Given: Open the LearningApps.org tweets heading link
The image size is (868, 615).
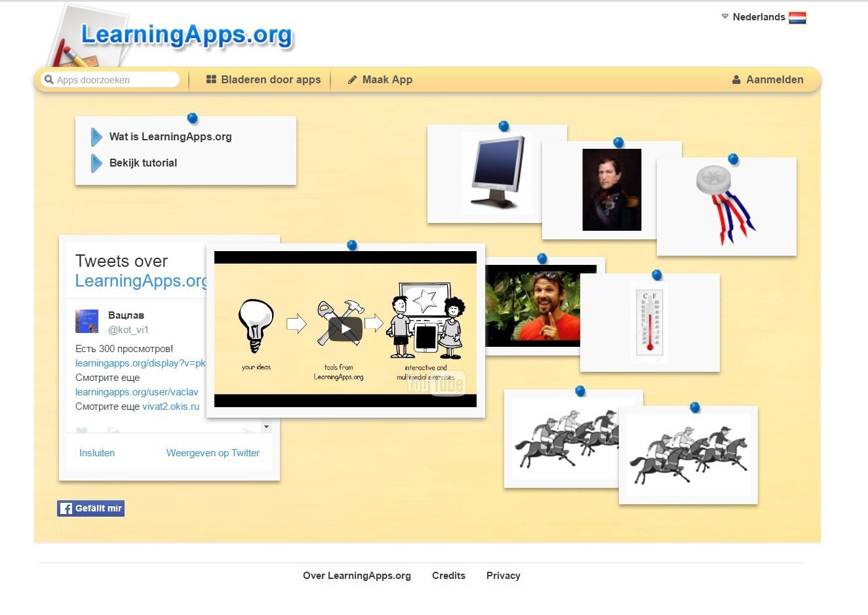Looking at the screenshot, I should point(141,281).
